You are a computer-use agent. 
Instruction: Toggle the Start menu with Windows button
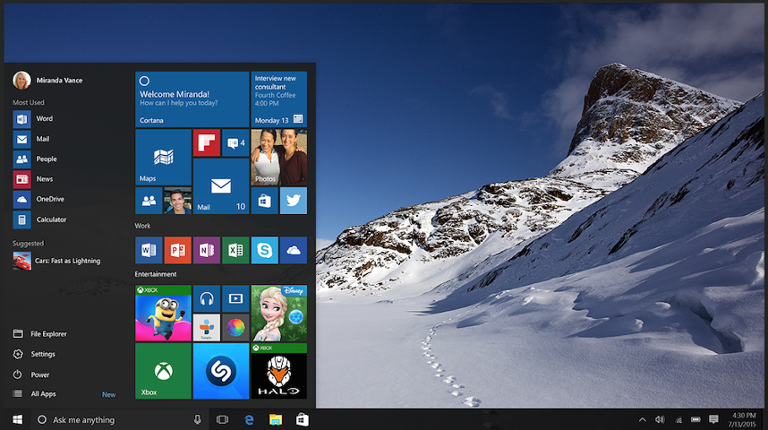tap(17, 420)
